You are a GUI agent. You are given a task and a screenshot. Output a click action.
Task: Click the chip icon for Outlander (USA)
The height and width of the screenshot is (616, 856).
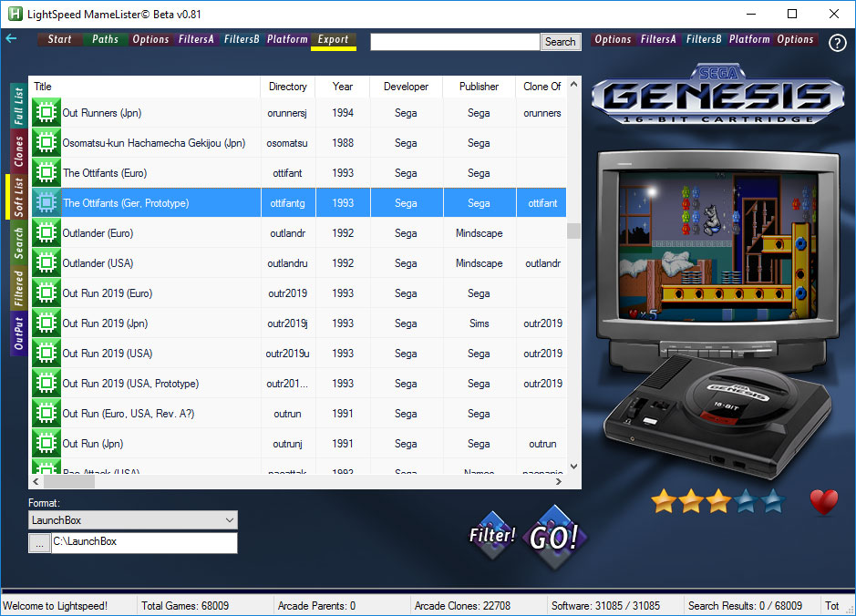coord(46,262)
